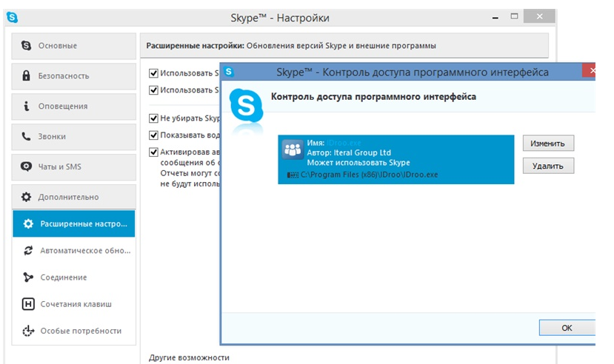The image size is (614, 364).
Task: Select the Дополнительно section
Action: click(x=73, y=197)
